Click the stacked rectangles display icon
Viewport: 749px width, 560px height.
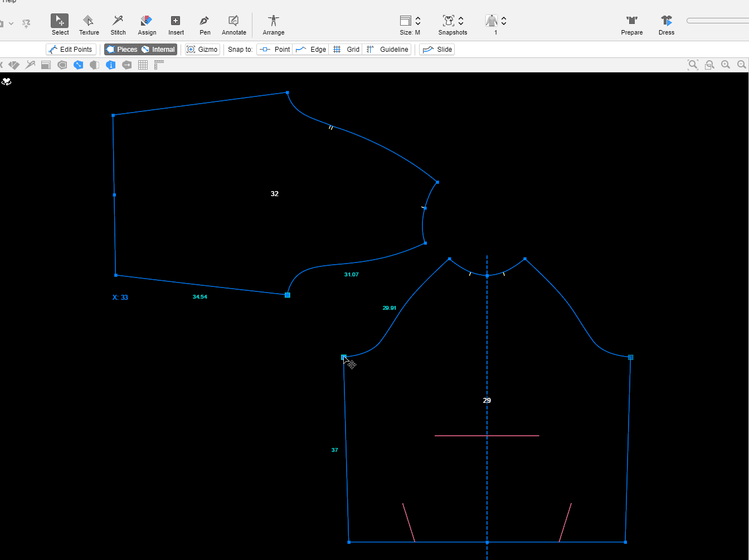[46, 65]
